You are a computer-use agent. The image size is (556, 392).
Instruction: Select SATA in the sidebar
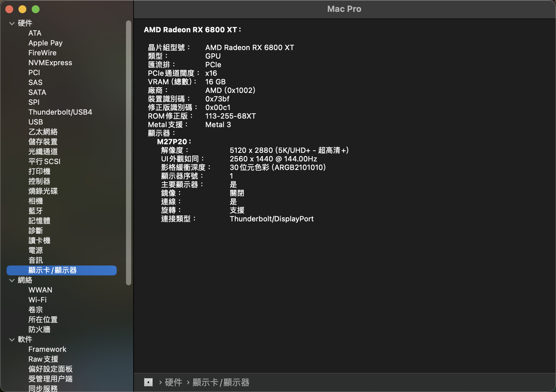pyautogui.click(x=37, y=93)
